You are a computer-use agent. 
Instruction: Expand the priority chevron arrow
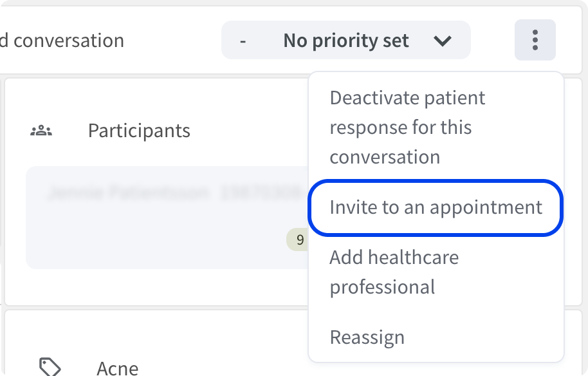click(x=443, y=40)
